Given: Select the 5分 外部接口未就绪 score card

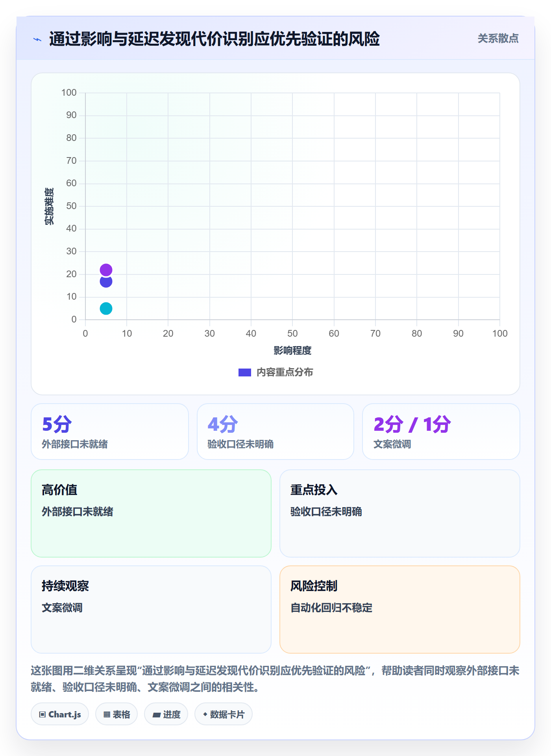Looking at the screenshot, I should (x=110, y=432).
